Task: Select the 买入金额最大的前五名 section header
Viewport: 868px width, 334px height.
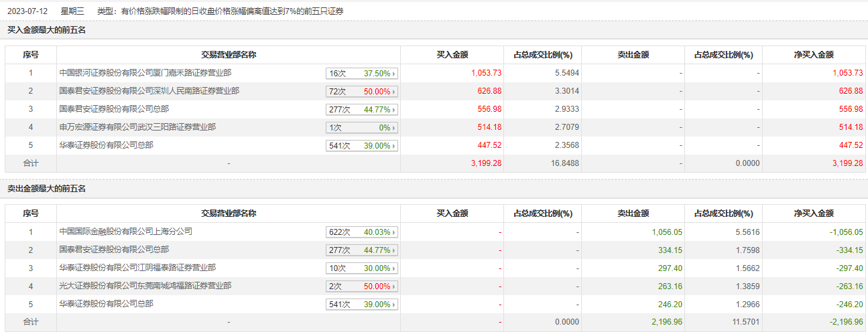Action: (x=46, y=30)
